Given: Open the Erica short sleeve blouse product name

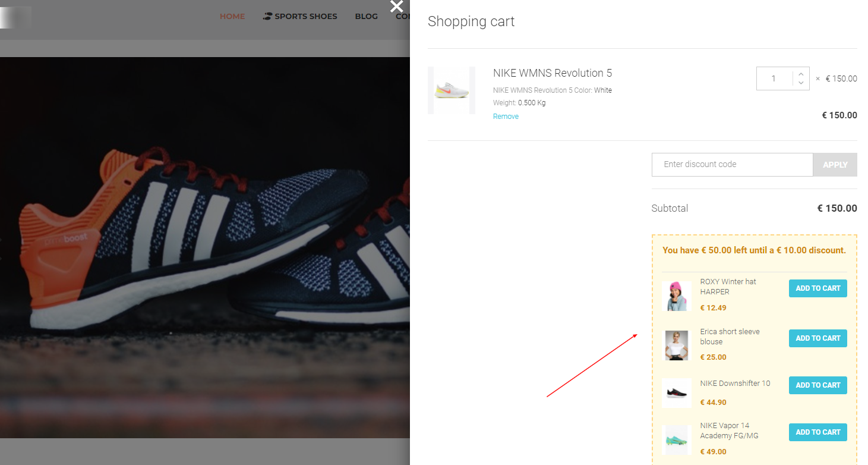Looking at the screenshot, I should click(730, 337).
